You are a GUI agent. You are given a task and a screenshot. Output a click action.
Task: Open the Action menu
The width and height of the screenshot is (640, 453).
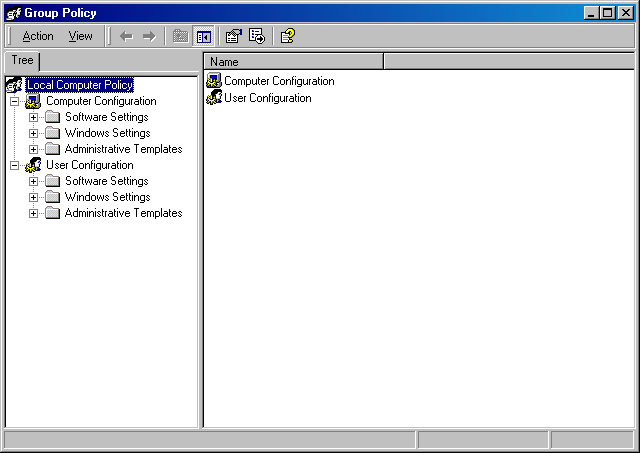[38, 36]
